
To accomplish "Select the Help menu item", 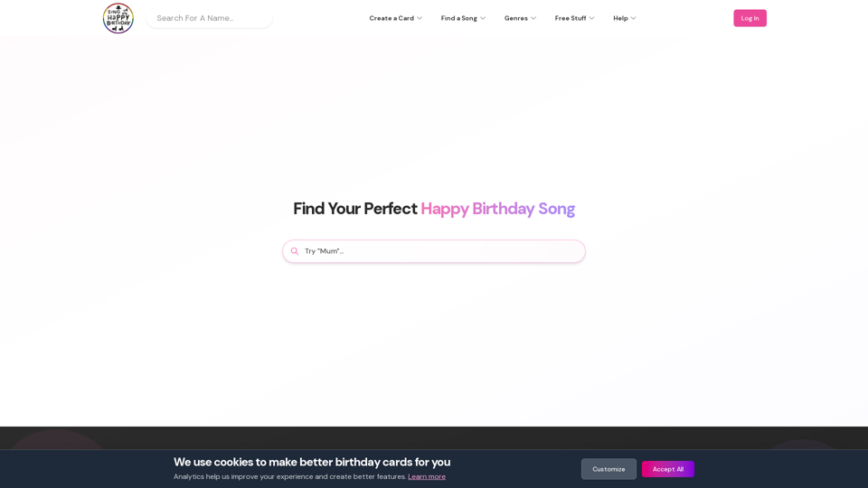I will pos(620,18).
